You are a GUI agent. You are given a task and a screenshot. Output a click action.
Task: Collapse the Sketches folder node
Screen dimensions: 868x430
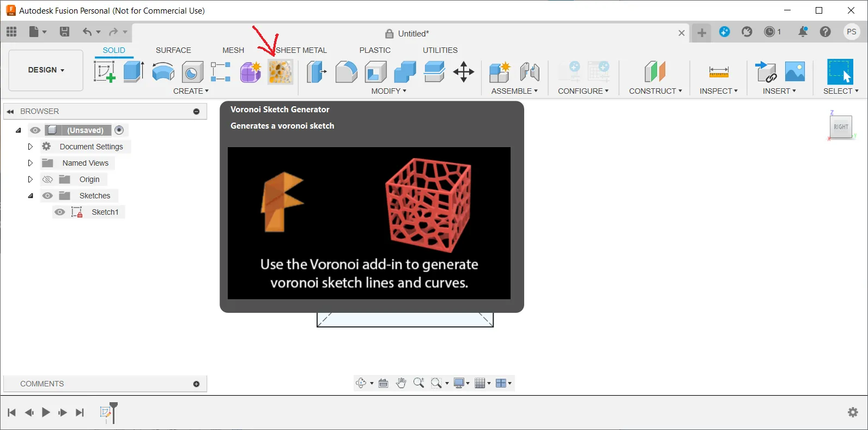point(31,196)
